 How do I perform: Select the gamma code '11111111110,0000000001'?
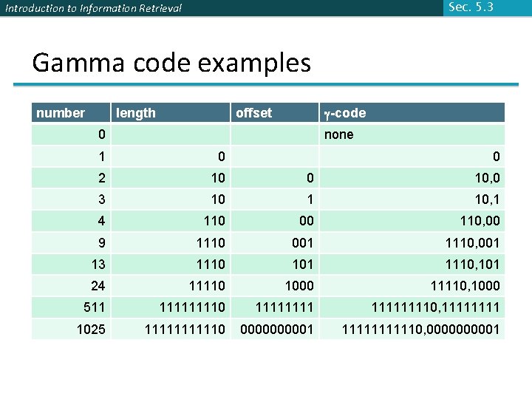[412, 329]
